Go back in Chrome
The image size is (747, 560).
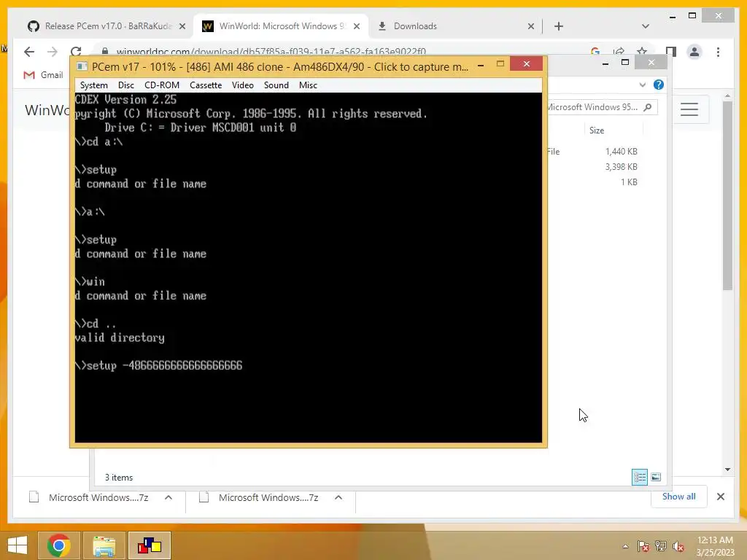tap(29, 52)
